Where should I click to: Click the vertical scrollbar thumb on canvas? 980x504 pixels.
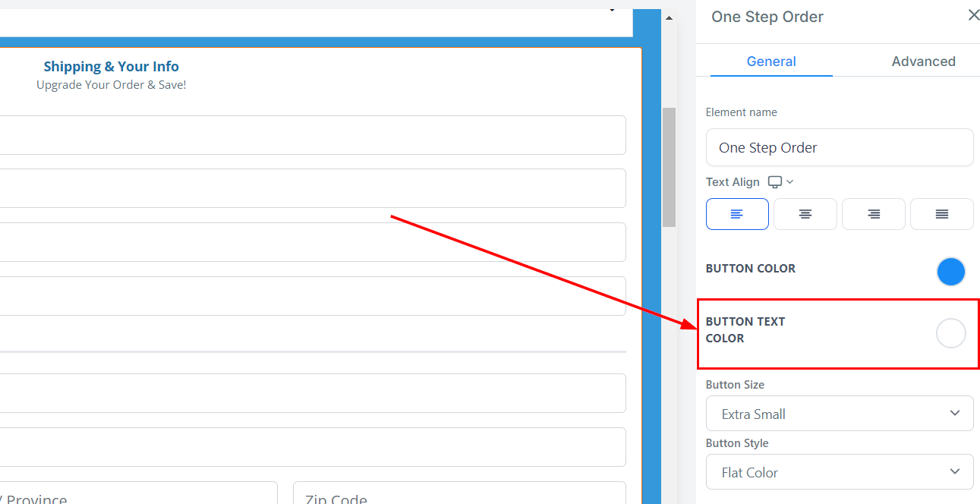[669, 167]
